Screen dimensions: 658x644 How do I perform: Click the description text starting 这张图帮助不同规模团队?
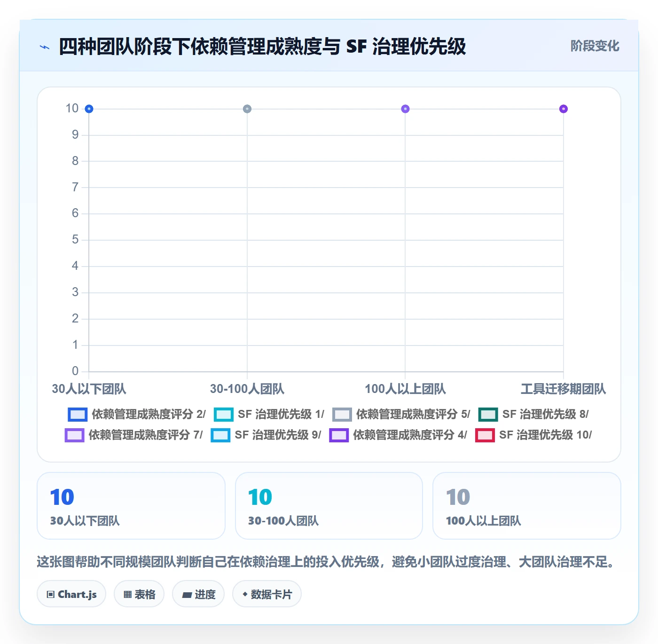tap(328, 562)
